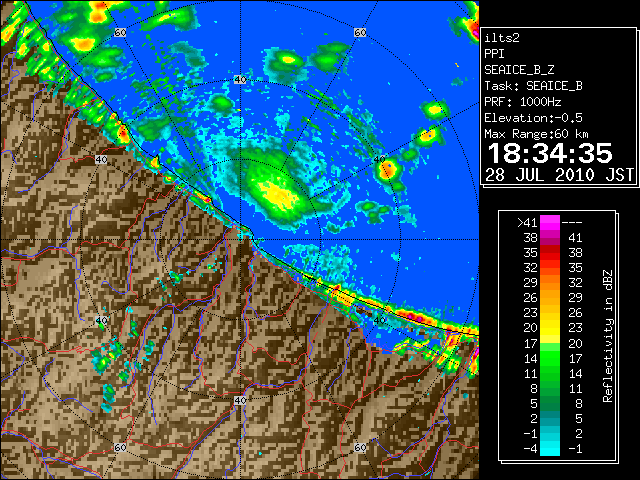Image resolution: width=640 pixels, height=480 pixels.
Task: Click the '60' range label in southwest
Action: pos(120,448)
